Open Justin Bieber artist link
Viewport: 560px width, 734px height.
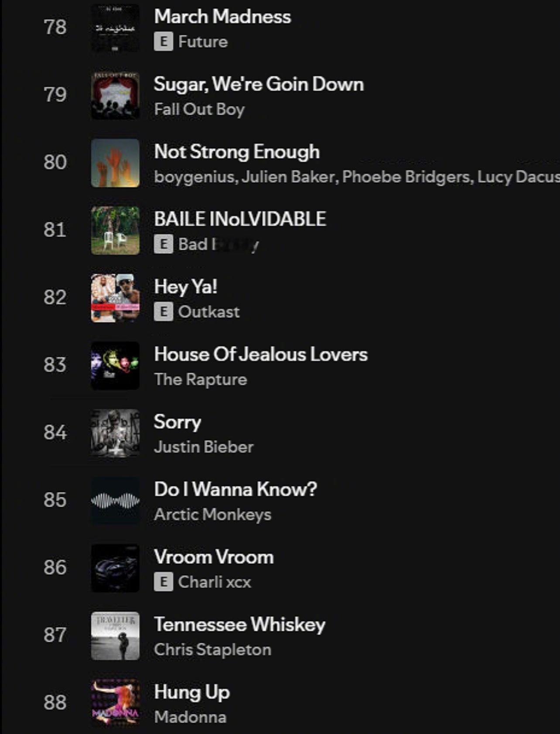coord(204,447)
